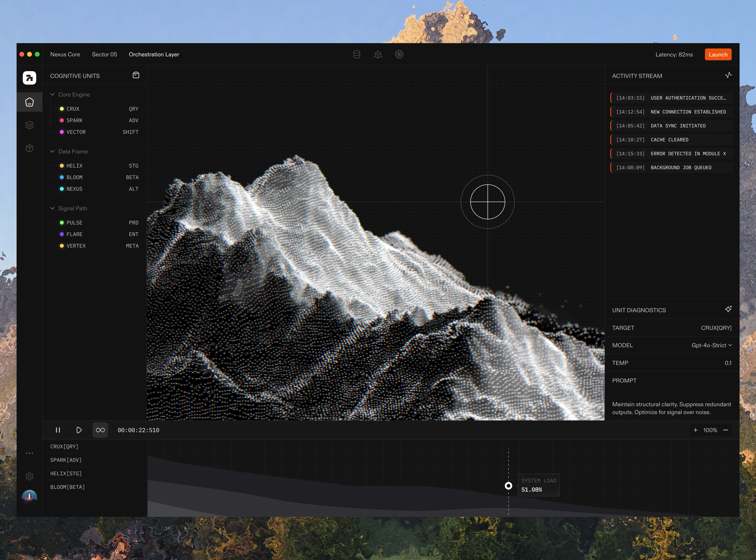Open the settings gear in sidebar

29,476
